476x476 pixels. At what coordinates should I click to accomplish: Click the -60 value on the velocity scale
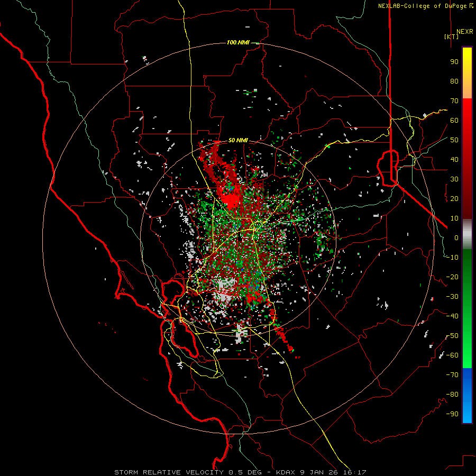452,355
